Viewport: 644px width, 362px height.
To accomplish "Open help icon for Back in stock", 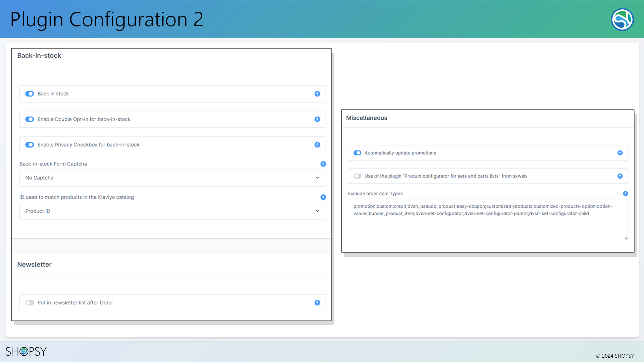I will pyautogui.click(x=317, y=94).
